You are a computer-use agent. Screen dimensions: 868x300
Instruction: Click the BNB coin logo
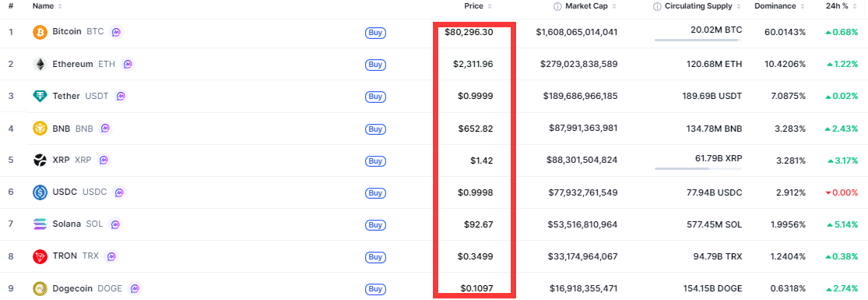click(x=40, y=129)
